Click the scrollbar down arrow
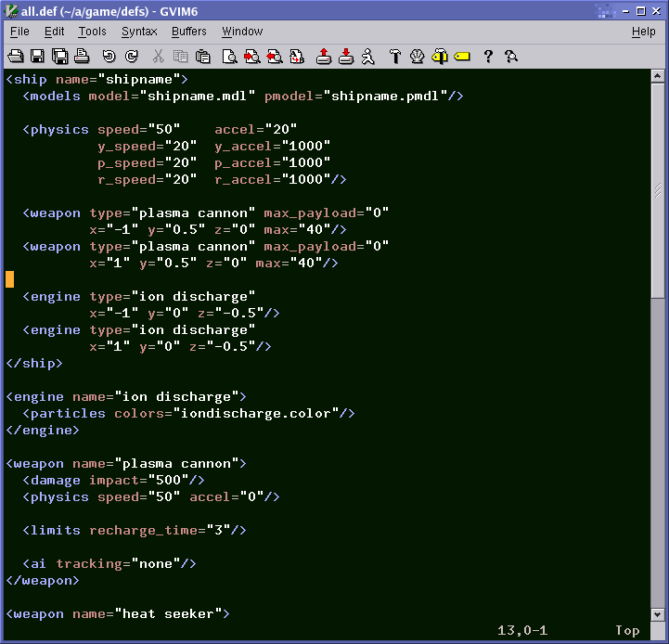The width and height of the screenshot is (669, 644). coord(658,613)
